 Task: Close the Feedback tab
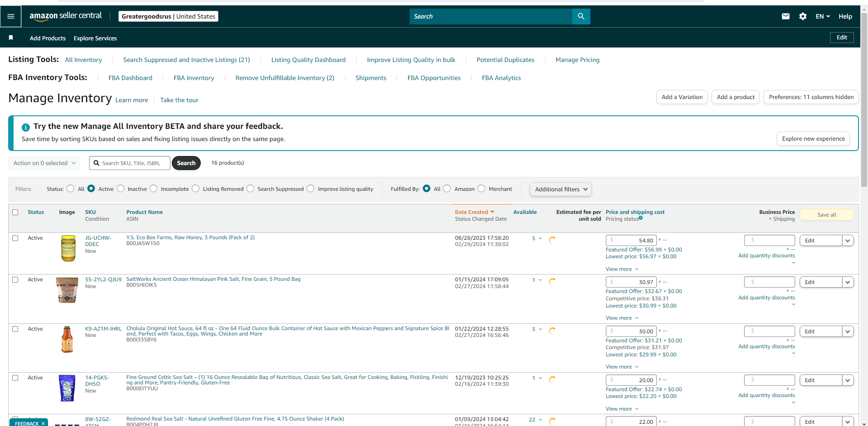tap(43, 423)
